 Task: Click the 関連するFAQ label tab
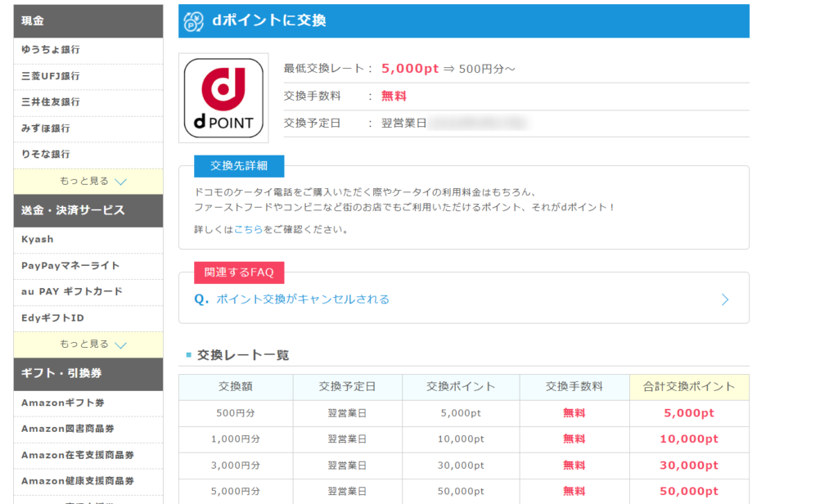point(239,272)
